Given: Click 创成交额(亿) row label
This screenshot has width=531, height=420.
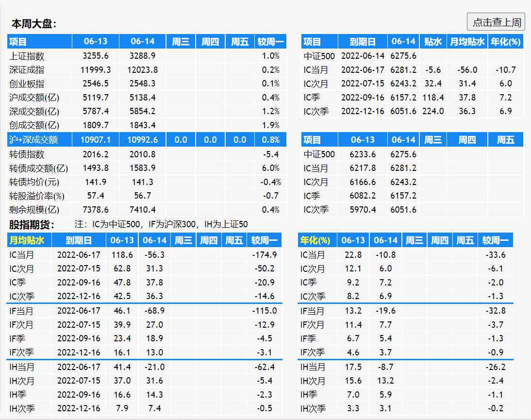Looking at the screenshot, I should coord(34,125).
